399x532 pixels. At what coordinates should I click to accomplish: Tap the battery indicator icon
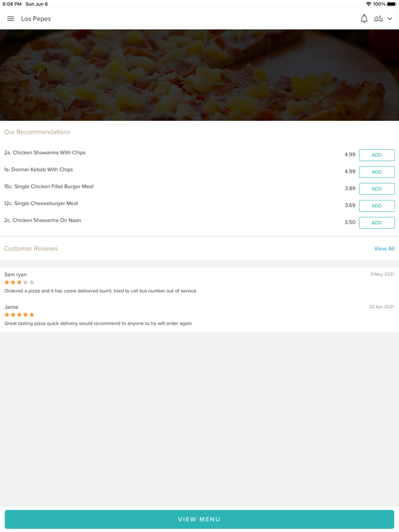point(392,4)
